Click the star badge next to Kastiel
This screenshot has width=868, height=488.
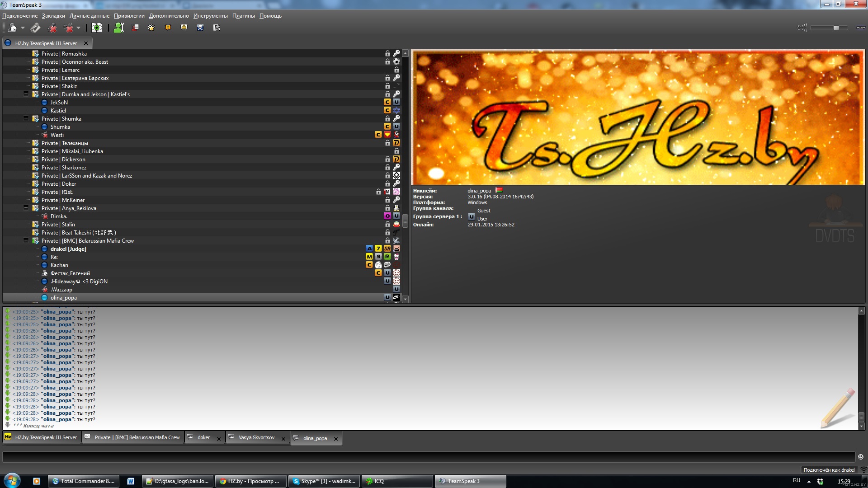pos(396,110)
